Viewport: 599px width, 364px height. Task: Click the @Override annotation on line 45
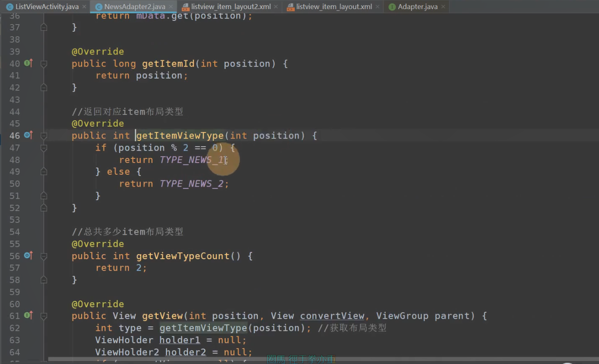(x=98, y=123)
